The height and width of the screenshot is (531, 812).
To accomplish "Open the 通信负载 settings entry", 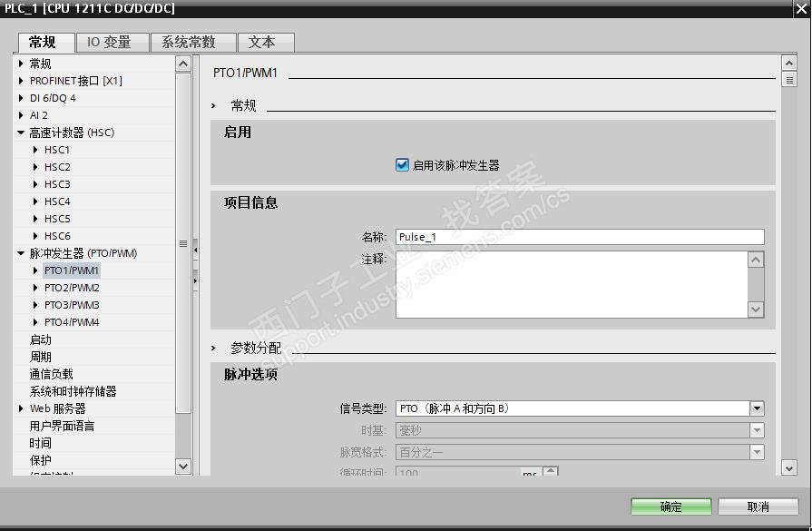I will 52,374.
